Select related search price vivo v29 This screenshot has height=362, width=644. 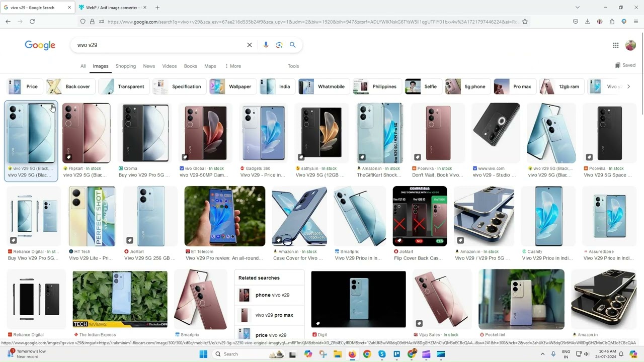269,335
